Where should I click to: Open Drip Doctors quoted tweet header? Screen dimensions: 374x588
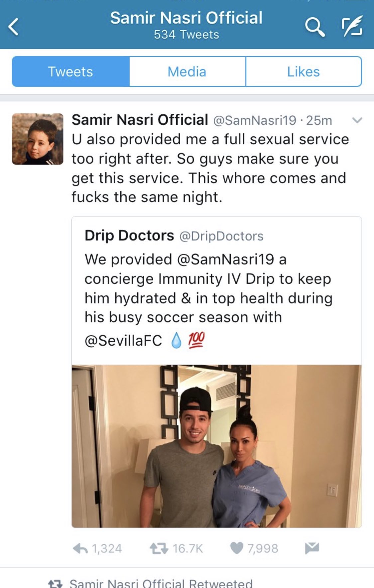tap(174, 236)
